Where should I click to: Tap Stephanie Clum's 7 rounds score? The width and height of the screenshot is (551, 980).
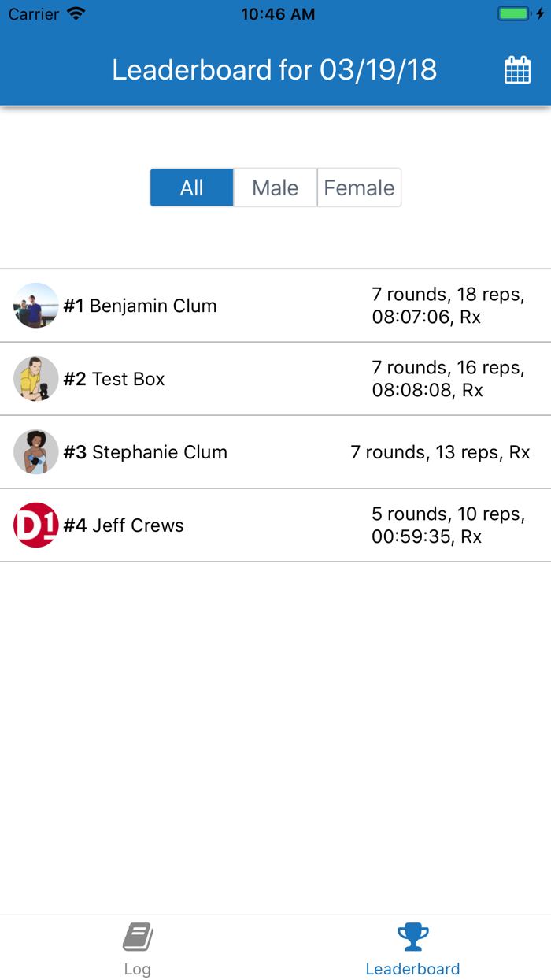point(441,452)
